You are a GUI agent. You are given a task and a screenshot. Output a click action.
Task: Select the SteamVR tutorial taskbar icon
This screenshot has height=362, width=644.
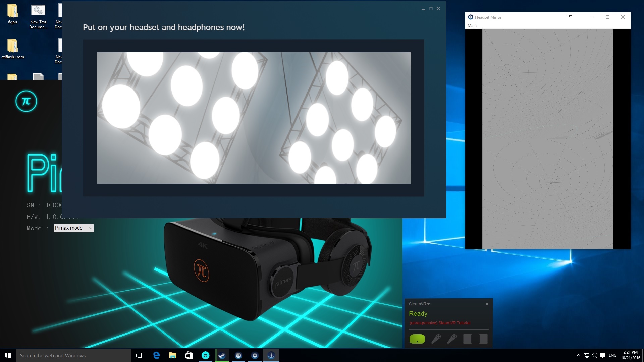(271, 355)
